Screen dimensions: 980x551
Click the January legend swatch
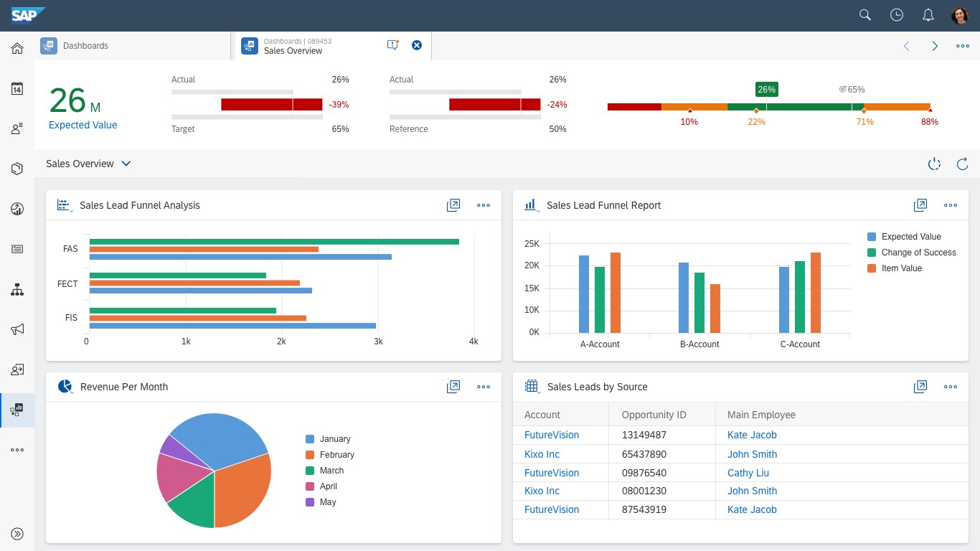click(x=310, y=439)
